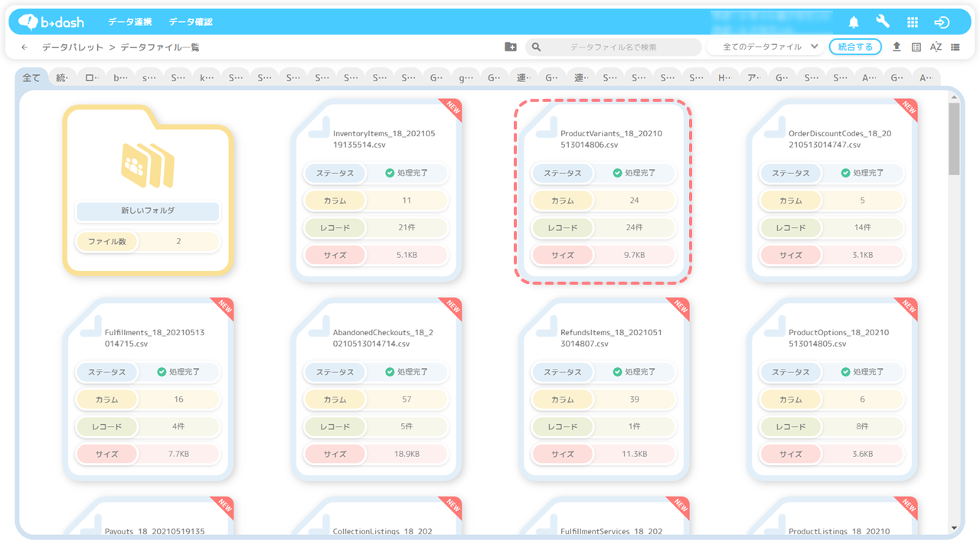Viewport: 980px width, 551px height.
Task: Click AbandonedCheckouts size value 18.9KB
Action: [x=407, y=455]
